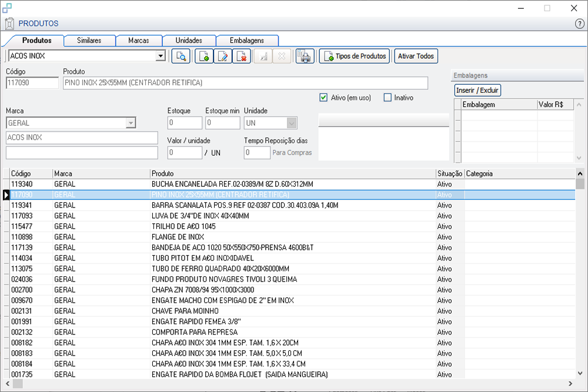Click the product list scroll up arrow
Viewport: 588px width, 392px height.
tap(580, 173)
